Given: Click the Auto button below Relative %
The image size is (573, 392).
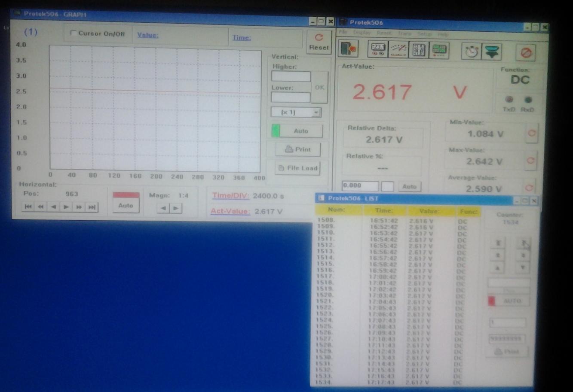Looking at the screenshot, I should click(409, 186).
